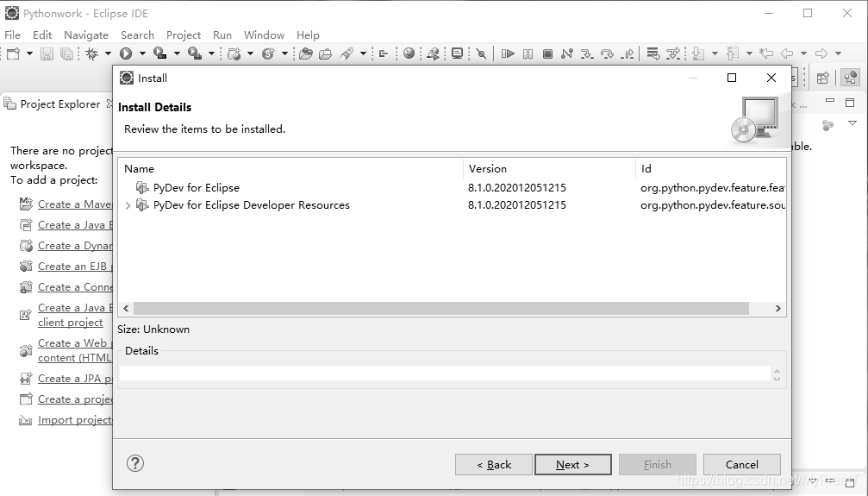Viewport: 868px width, 496px height.
Task: Click the scroll right arrow of item list
Action: [x=777, y=308]
